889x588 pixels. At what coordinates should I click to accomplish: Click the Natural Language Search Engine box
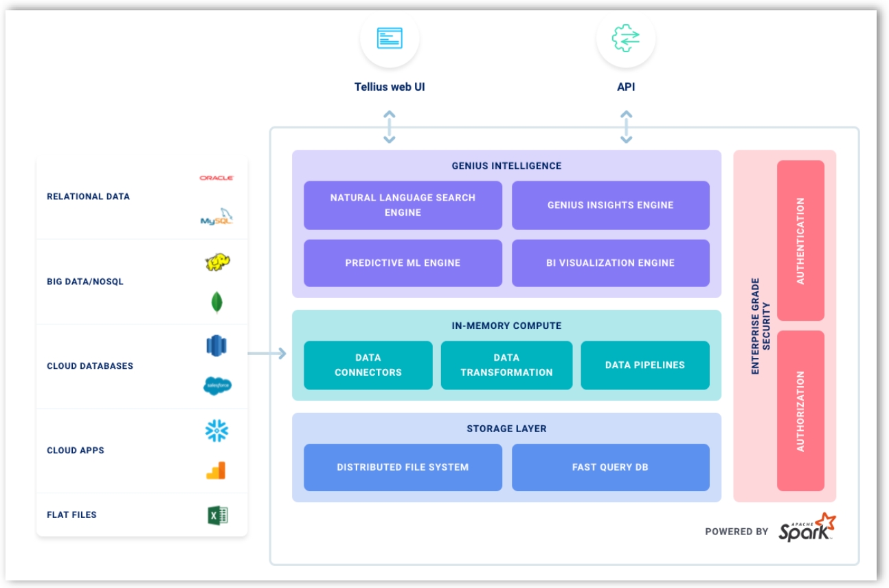click(403, 205)
